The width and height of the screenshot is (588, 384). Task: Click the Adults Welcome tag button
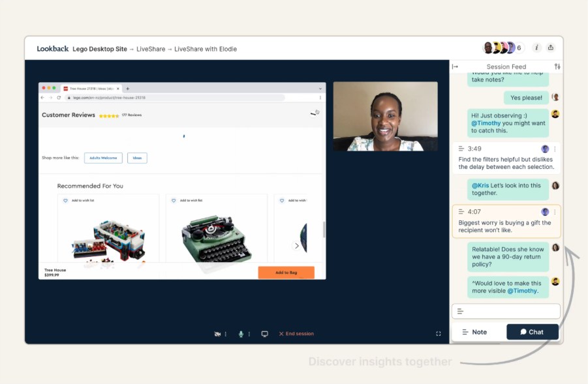pos(103,158)
